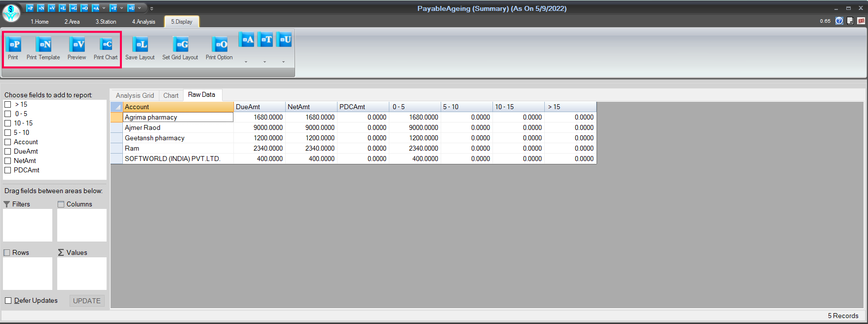
Task: Expand the dropdown under the ribbon T icon
Action: pos(265,62)
